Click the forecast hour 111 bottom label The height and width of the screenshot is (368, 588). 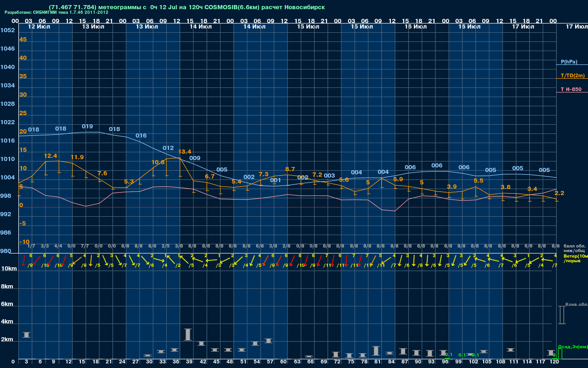point(514,362)
